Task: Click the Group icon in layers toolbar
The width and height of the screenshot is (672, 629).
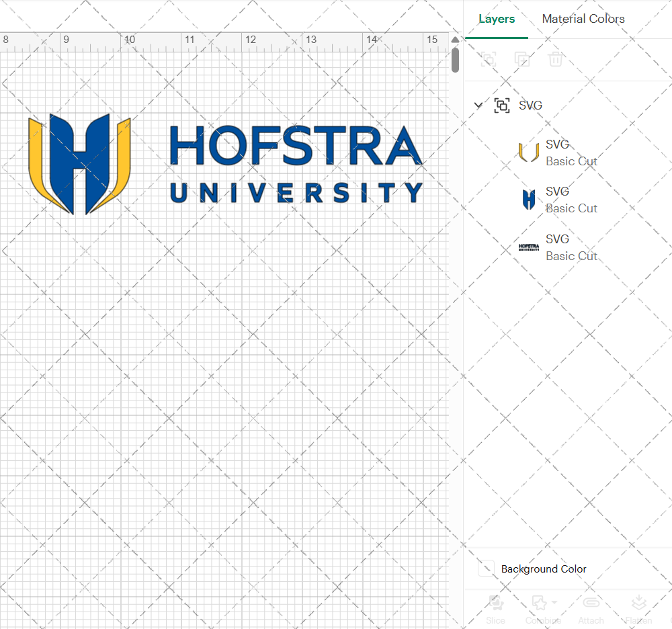Action: [488, 59]
